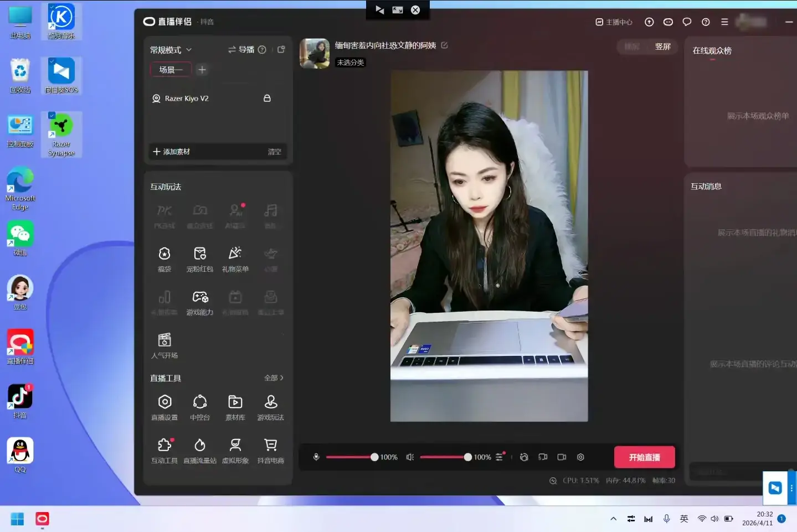Expand 全部 to show all live tools
This screenshot has width=797, height=532.
tap(274, 378)
